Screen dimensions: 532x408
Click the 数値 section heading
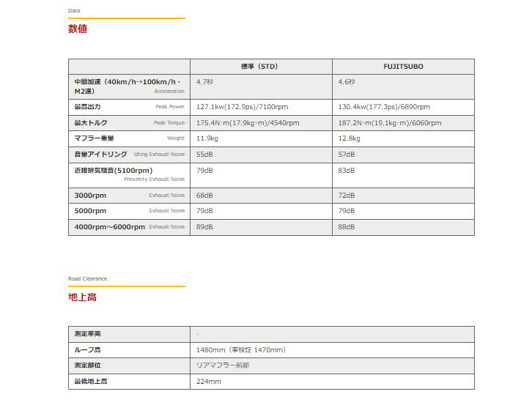[78, 29]
